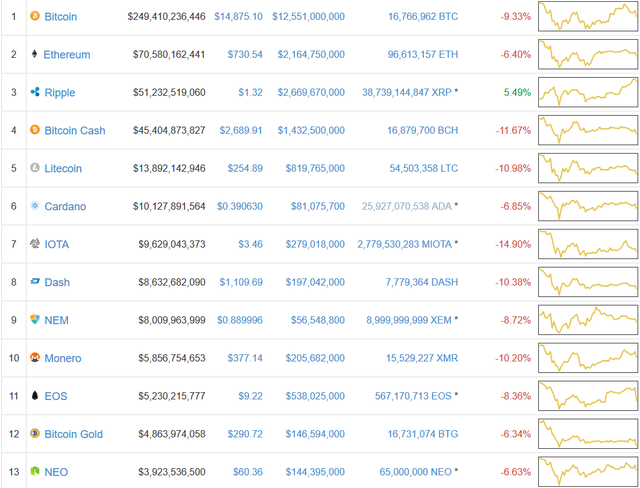
Task: Click the Litecoin logo icon
Action: tap(35, 168)
